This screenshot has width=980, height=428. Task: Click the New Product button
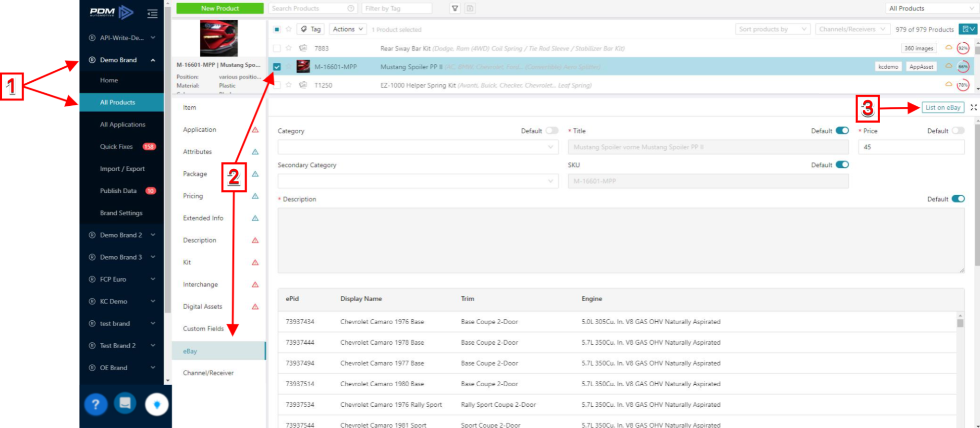(x=220, y=8)
